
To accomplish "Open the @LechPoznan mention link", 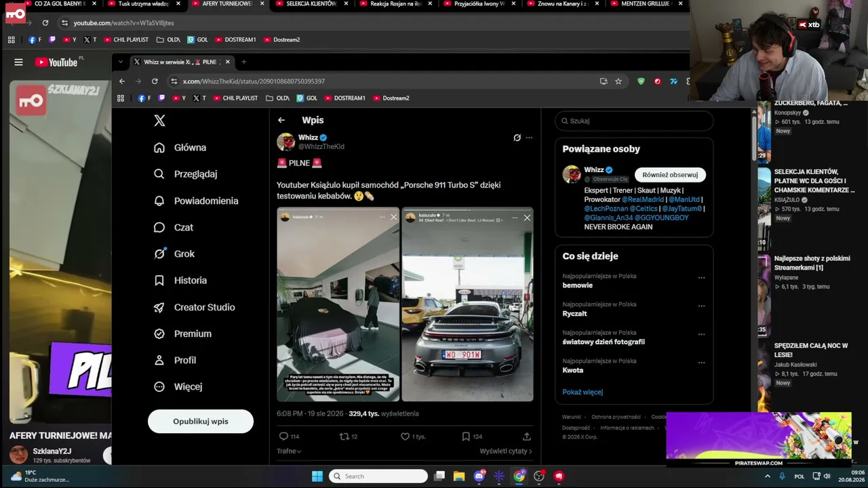I will tap(606, 209).
